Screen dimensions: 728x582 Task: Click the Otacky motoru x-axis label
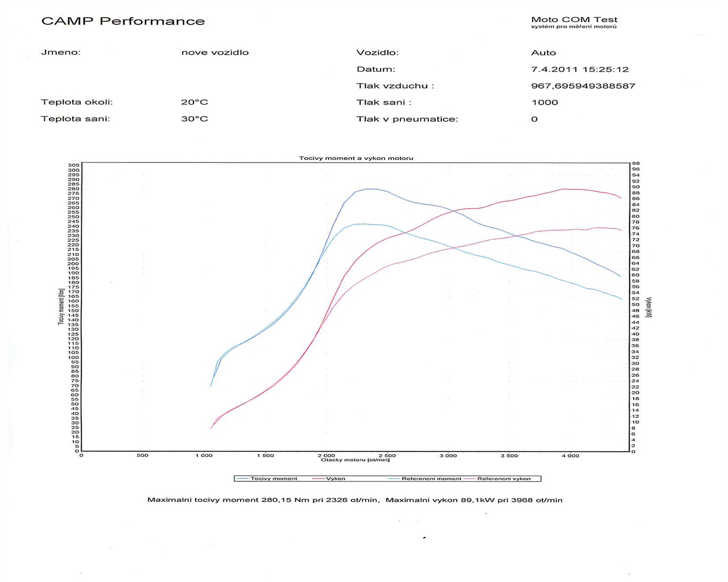pos(355,460)
